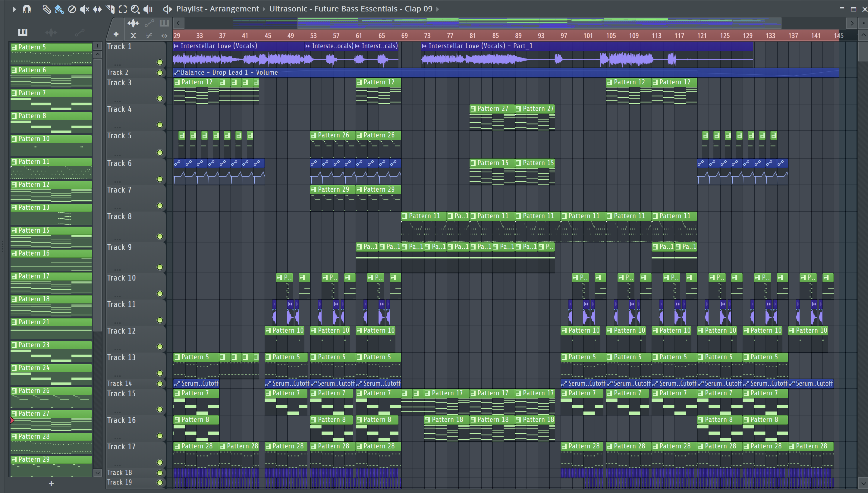This screenshot has width=868, height=493.
Task: Select the Delete tool
Action: coord(72,9)
